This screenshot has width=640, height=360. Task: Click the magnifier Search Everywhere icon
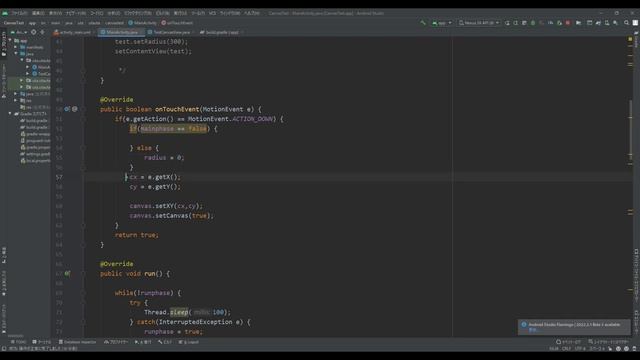tap(627, 23)
